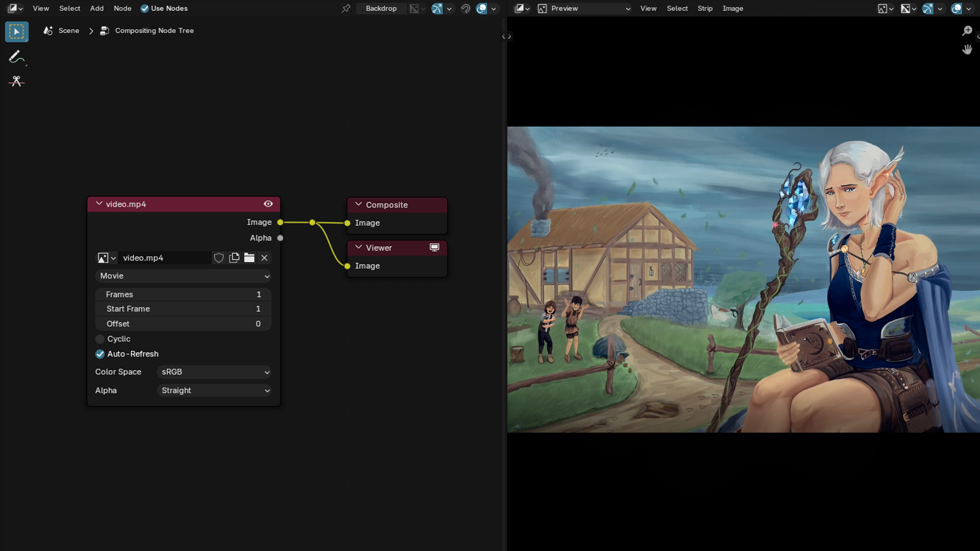The height and width of the screenshot is (551, 980).
Task: Toggle the Backdrop button
Action: (381, 8)
